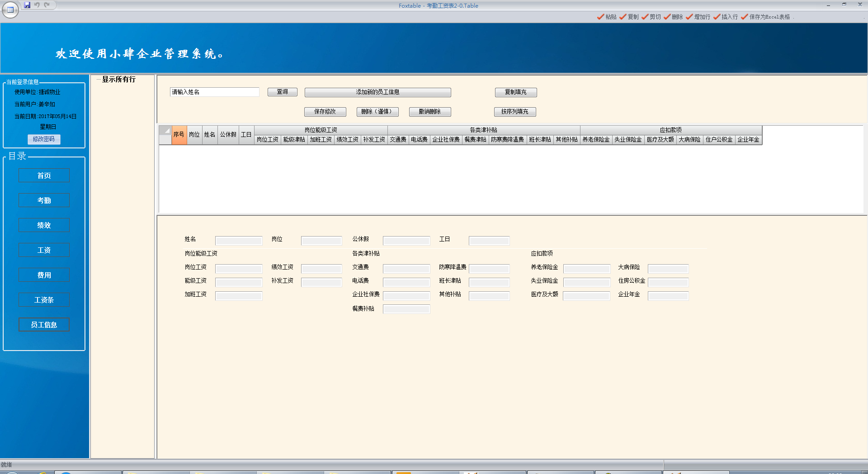
Task: Click the table's 姓名 column header
Action: (210, 135)
